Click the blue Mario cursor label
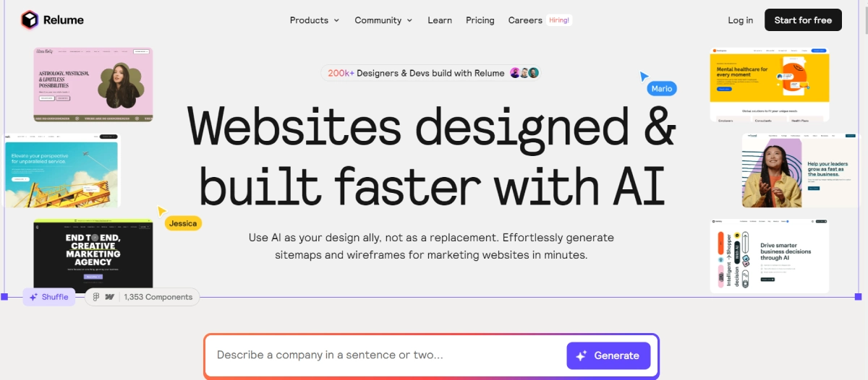Viewport: 868px width, 380px height. point(662,89)
